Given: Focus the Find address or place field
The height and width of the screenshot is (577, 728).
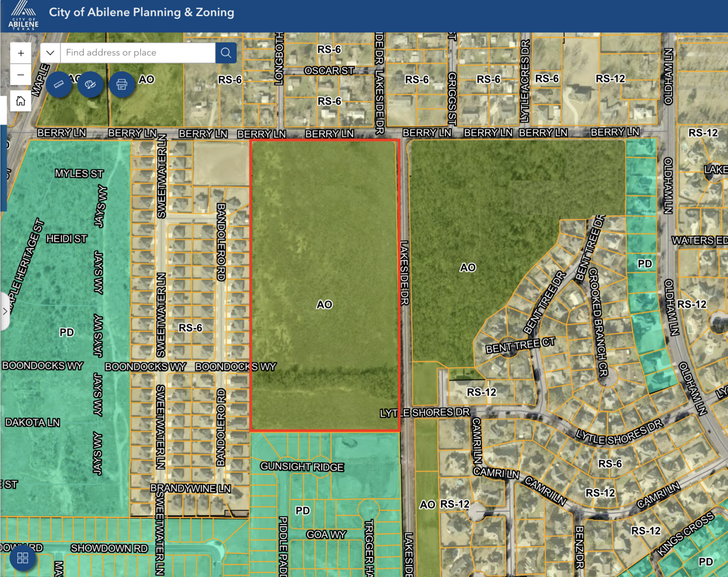Looking at the screenshot, I should tap(138, 53).
